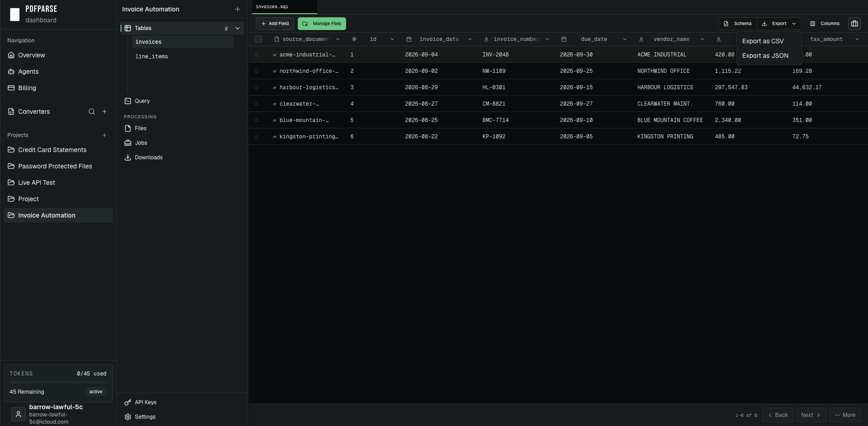Open the More options button
868x426 pixels.
(845, 415)
